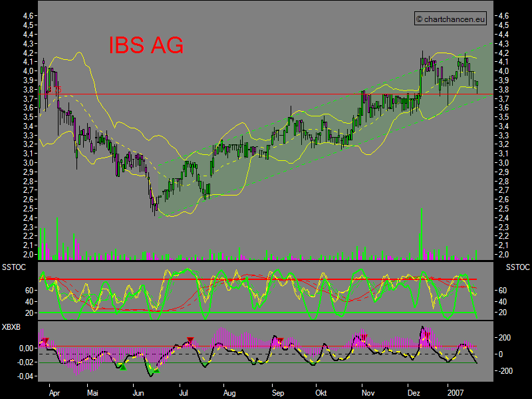Click the tall green volume spike near Dez
The height and width of the screenshot is (399, 532).
pyautogui.click(x=422, y=233)
